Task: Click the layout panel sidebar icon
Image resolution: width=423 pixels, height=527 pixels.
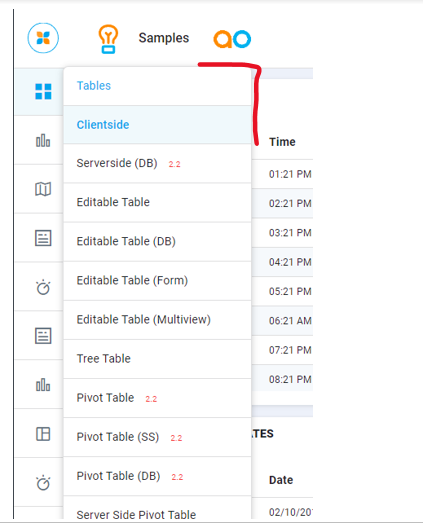Action: click(43, 434)
